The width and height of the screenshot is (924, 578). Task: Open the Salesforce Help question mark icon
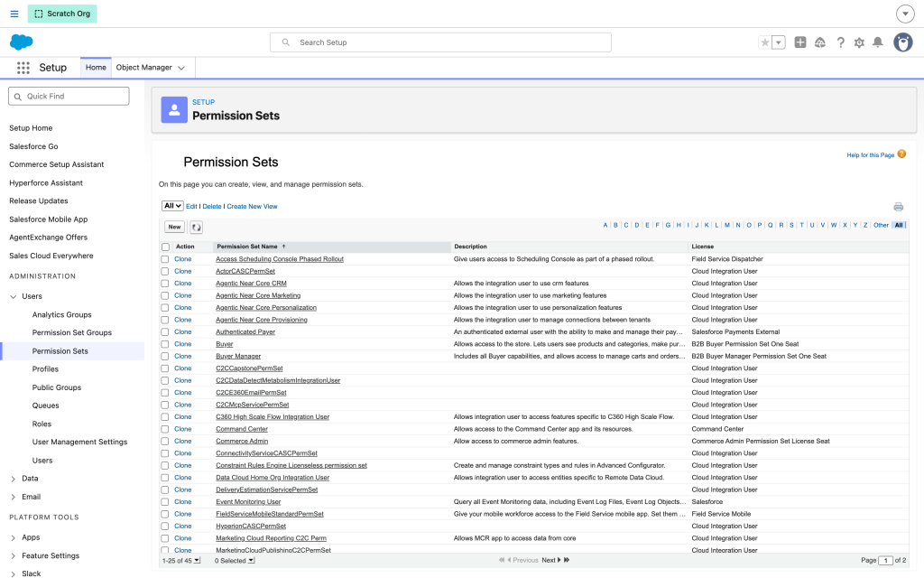pos(840,42)
